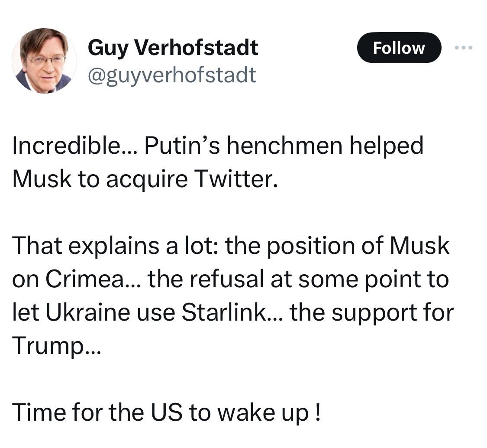Click the word "Incredible" in the tweet
Image resolution: width=487 pixels, height=448 pixels.
point(67,146)
